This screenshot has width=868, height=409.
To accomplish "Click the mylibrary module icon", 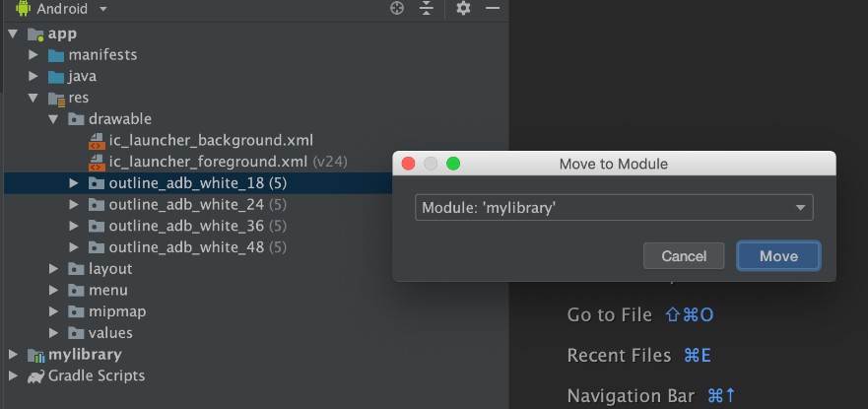I will [x=36, y=355].
